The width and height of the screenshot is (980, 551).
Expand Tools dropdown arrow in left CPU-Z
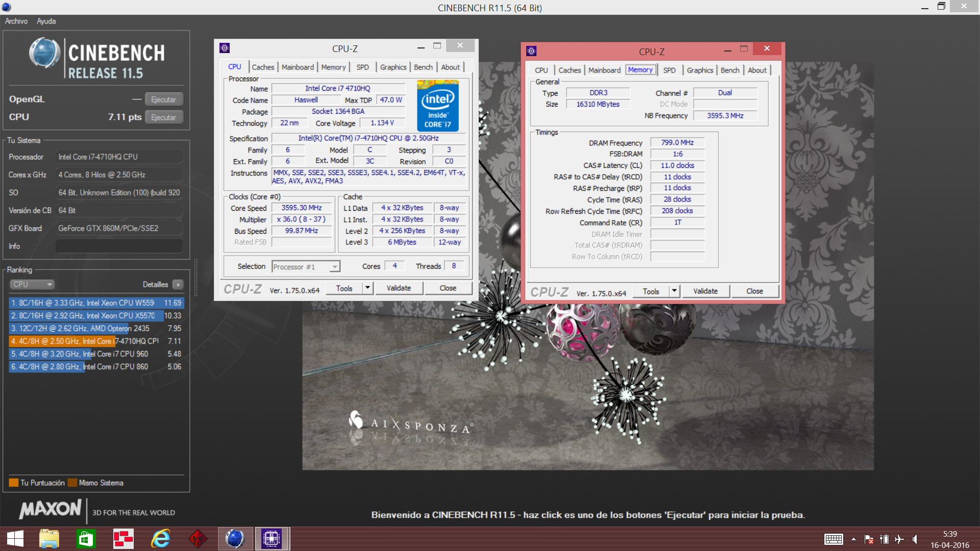pyautogui.click(x=367, y=288)
